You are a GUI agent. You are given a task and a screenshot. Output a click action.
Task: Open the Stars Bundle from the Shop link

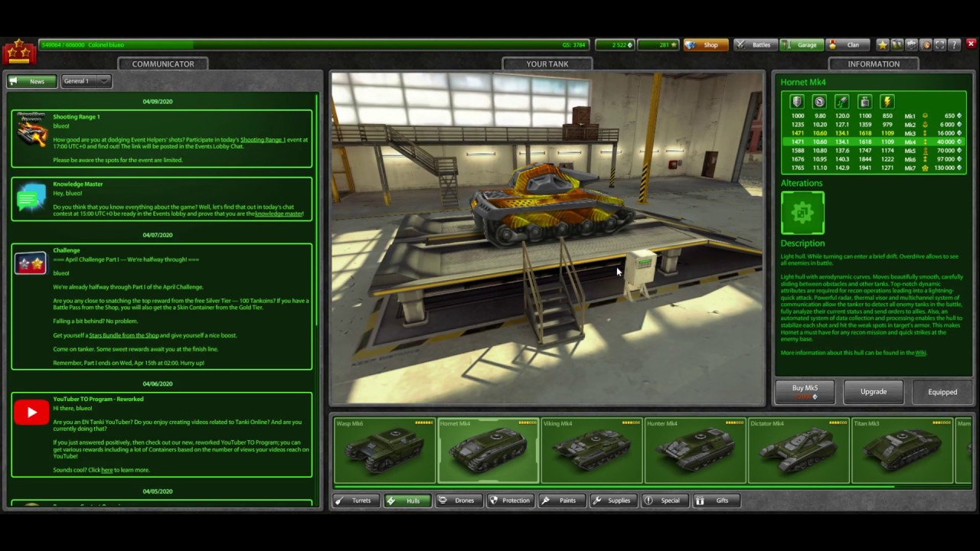(123, 335)
